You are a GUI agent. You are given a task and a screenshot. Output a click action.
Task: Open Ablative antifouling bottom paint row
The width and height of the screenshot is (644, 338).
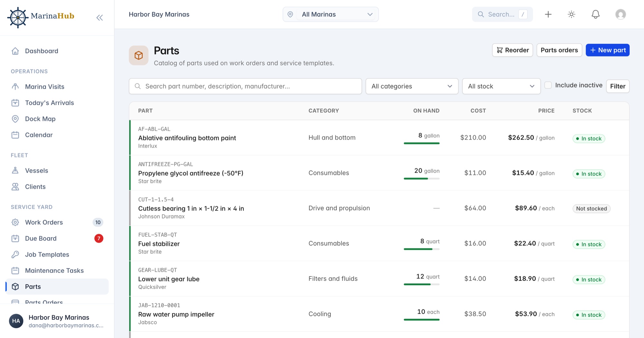tap(379, 138)
